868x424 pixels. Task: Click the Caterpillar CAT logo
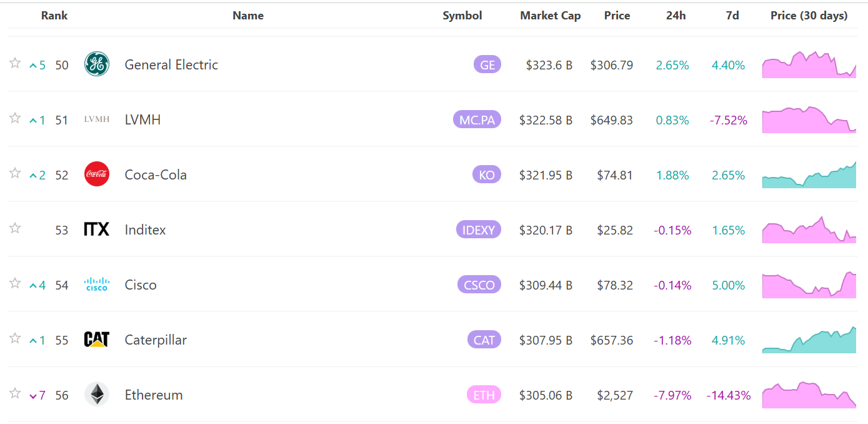coord(97,340)
